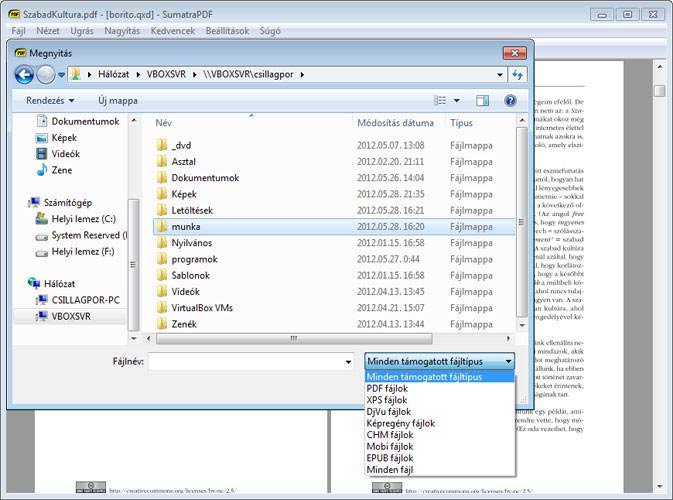Select Zene library in the left pane
Image resolution: width=673 pixels, height=500 pixels.
pyautogui.click(x=54, y=170)
